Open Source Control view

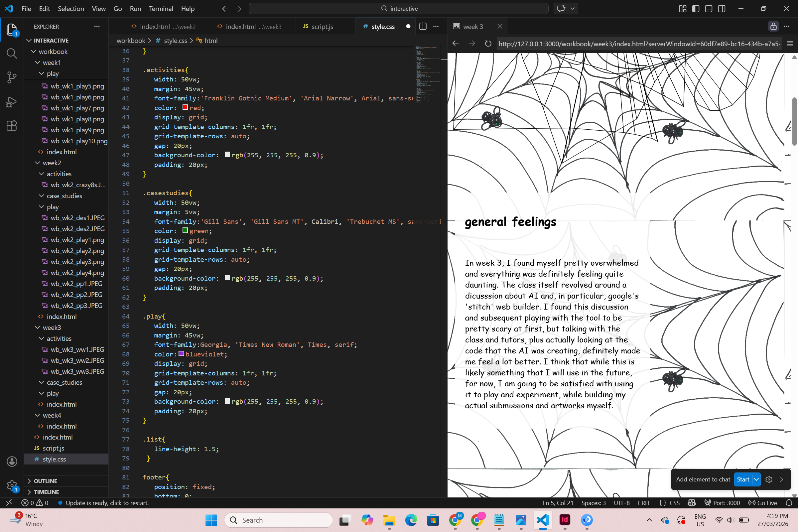pos(12,77)
